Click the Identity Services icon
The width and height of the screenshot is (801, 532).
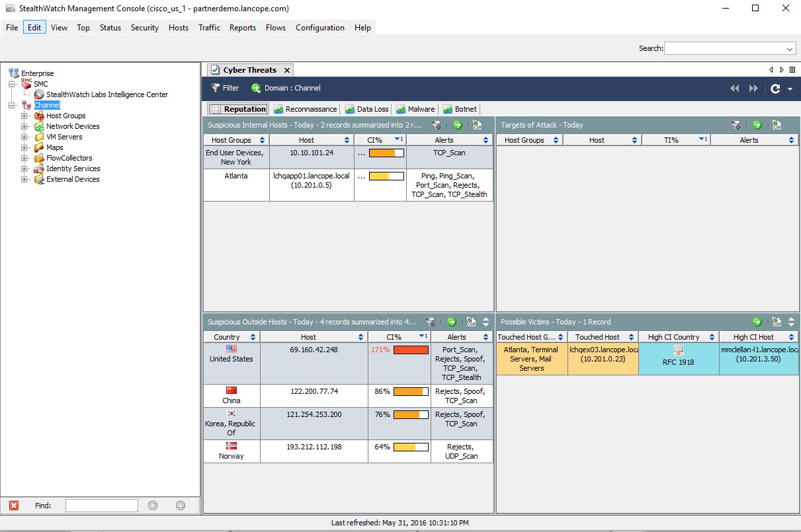pyautogui.click(x=40, y=169)
